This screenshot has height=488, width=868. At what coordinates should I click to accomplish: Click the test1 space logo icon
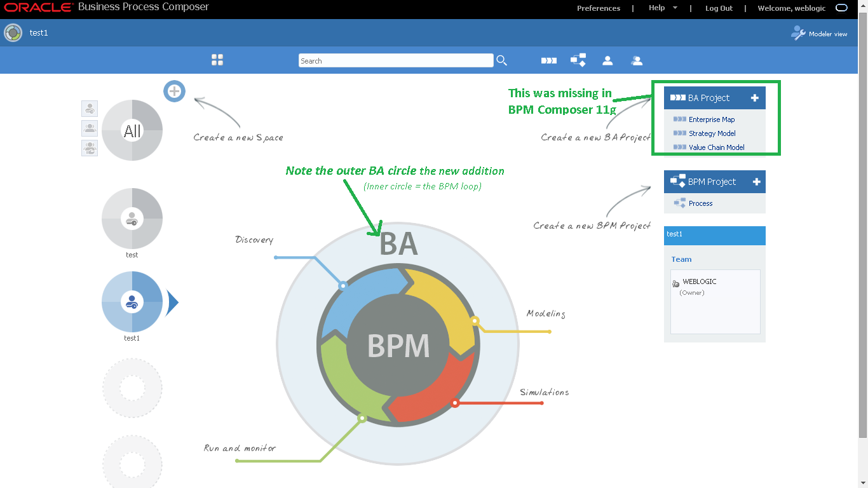click(x=13, y=33)
